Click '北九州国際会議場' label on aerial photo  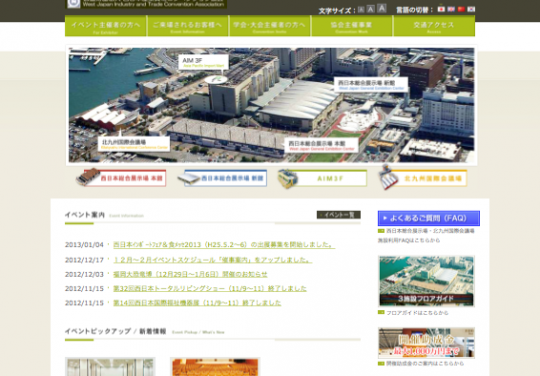tap(134, 144)
